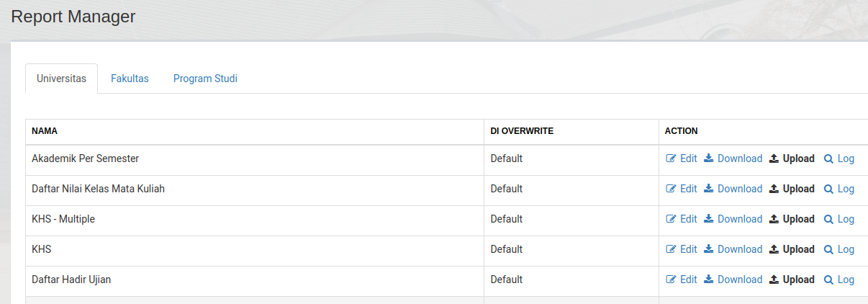This screenshot has height=304, width=868.
Task: Click the Download icon in the KHS row
Action: (709, 249)
